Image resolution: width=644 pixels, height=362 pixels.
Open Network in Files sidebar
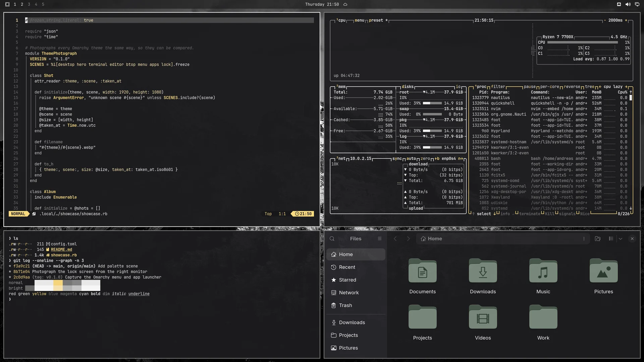coord(356,293)
